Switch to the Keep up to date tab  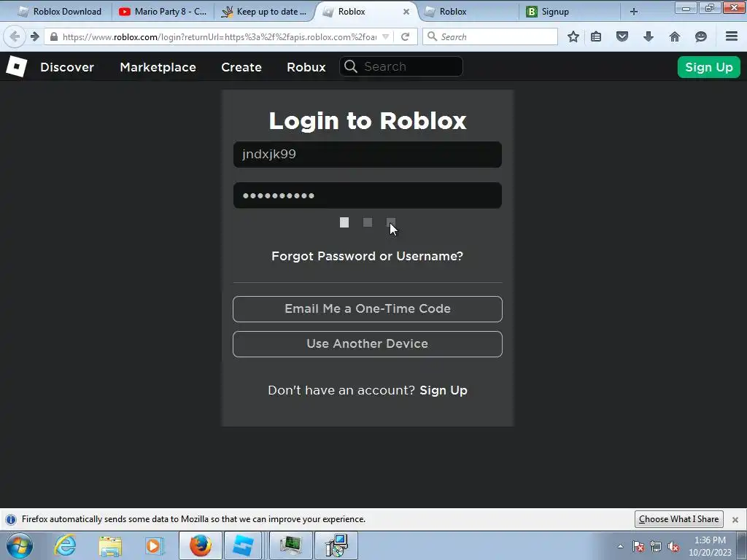264,12
